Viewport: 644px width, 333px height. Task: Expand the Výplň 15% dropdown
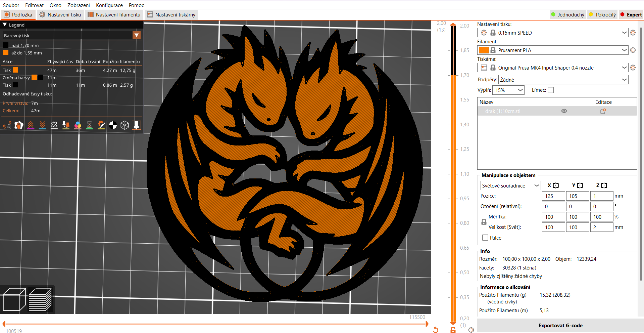point(508,90)
